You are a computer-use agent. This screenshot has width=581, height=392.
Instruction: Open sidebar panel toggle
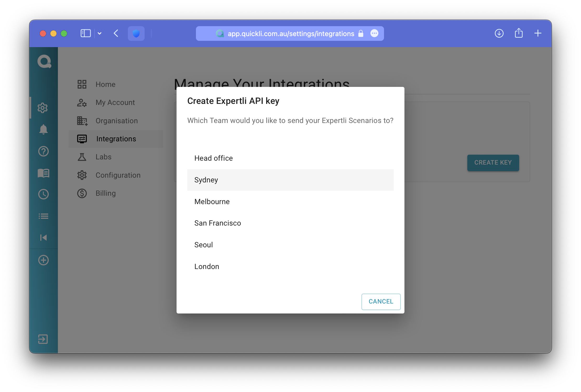pyautogui.click(x=86, y=34)
